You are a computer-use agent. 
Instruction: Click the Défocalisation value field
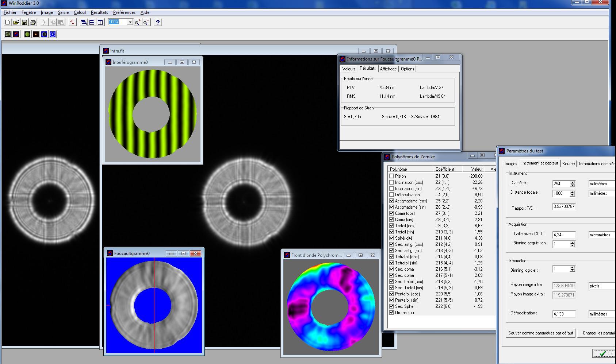(x=564, y=314)
